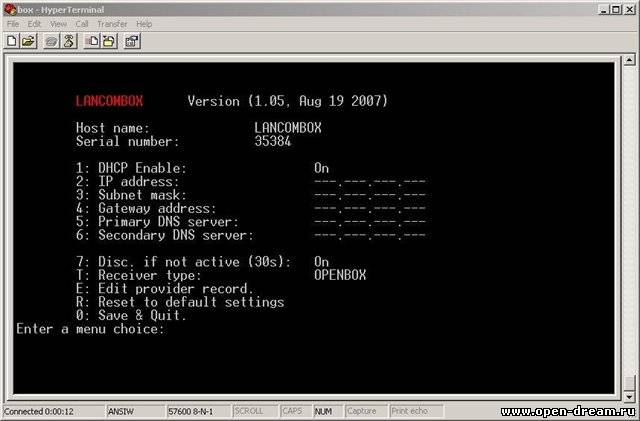Open the Help menu
Screen dimensions: 640x421
[144, 24]
